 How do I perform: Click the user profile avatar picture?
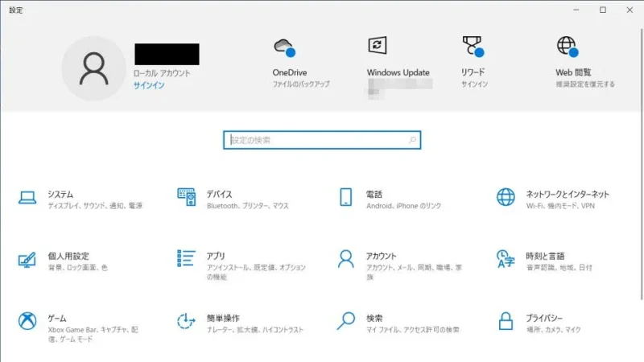[x=93, y=68]
